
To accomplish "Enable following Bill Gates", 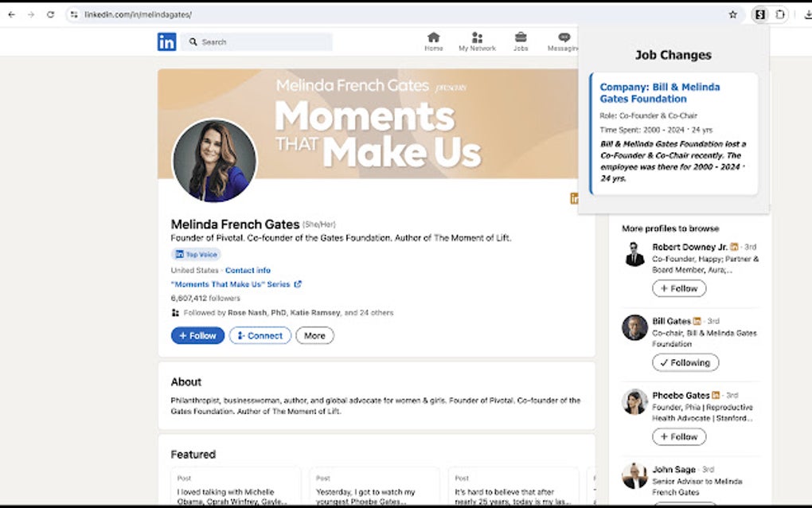I will tap(685, 362).
